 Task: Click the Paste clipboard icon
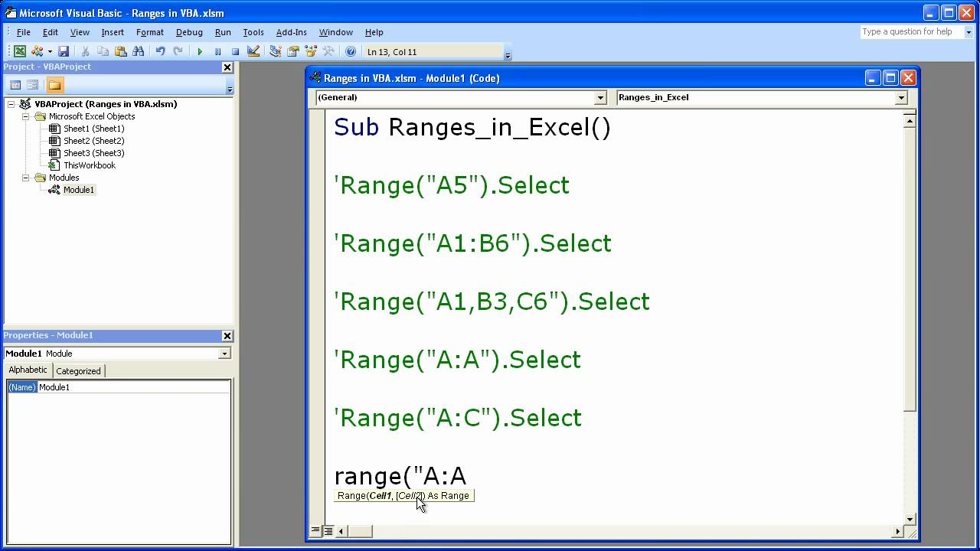(x=120, y=51)
